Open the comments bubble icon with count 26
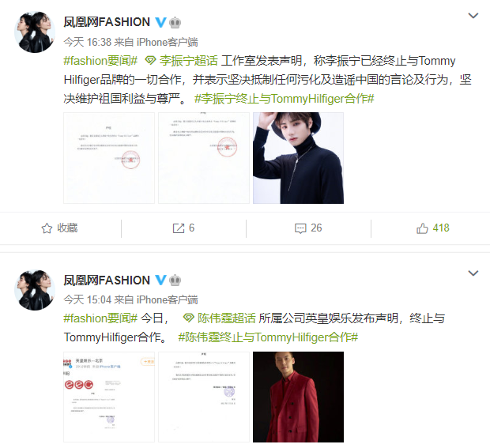This screenshot has height=448, width=490. coord(300,228)
